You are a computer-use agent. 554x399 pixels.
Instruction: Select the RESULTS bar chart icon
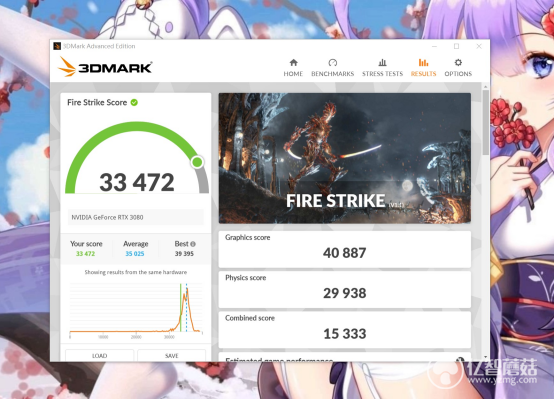[423, 63]
